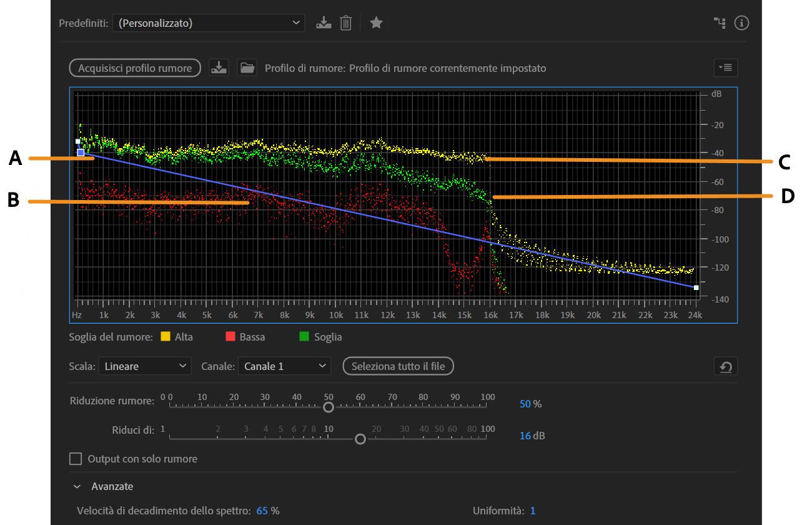Click the info icon at top right

coord(741,23)
